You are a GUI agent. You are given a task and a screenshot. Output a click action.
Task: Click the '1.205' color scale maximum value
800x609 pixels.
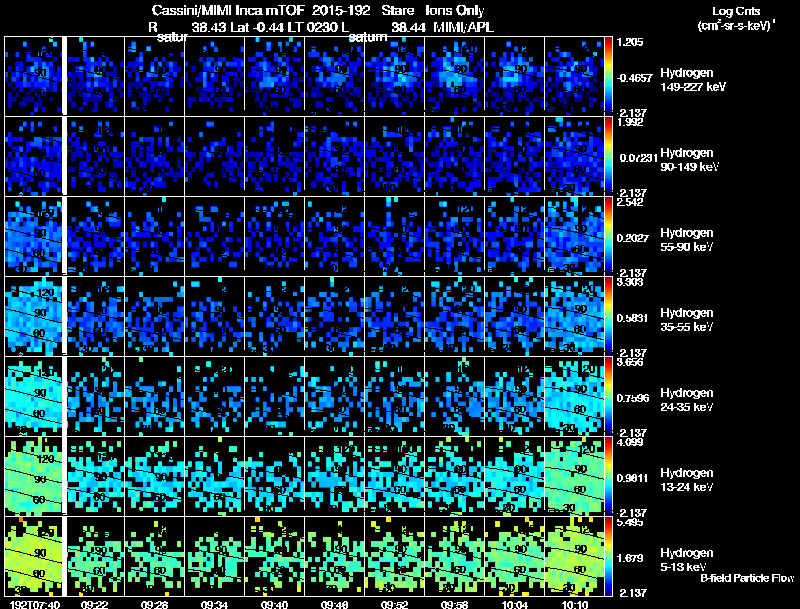point(631,42)
